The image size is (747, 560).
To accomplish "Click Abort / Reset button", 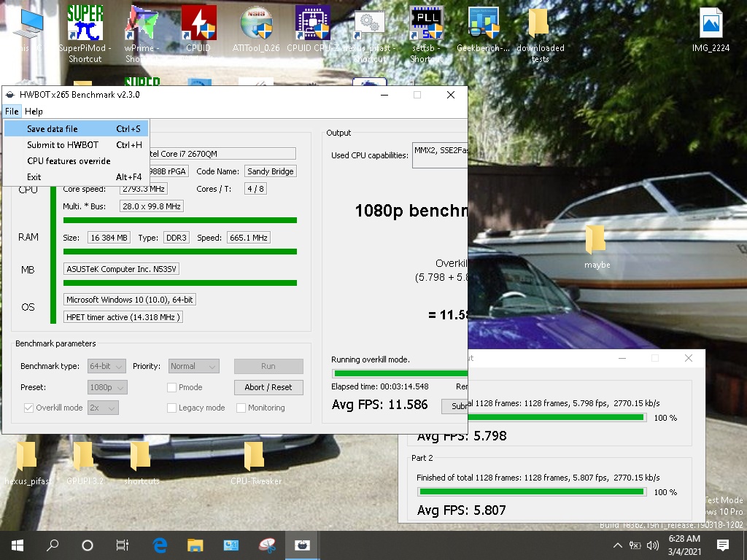I will 268,387.
